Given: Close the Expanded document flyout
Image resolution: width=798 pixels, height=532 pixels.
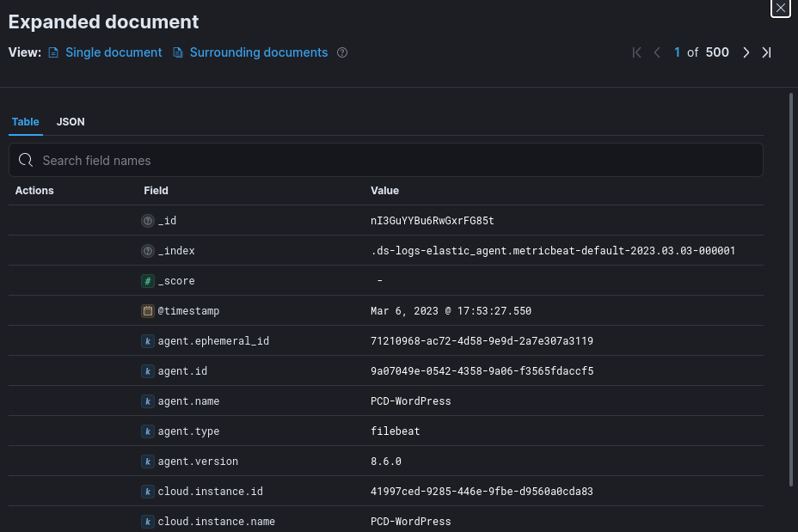Looking at the screenshot, I should pos(780,8).
